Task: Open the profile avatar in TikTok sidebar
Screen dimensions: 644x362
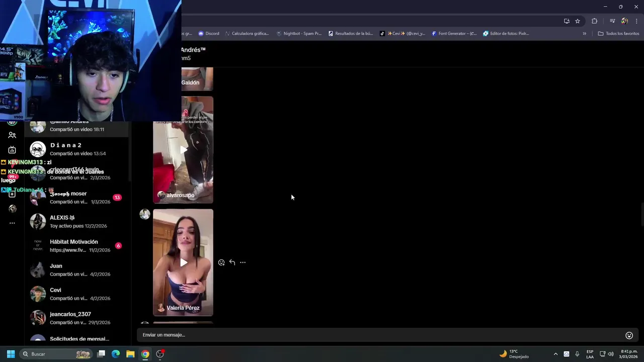Action: click(x=12, y=209)
